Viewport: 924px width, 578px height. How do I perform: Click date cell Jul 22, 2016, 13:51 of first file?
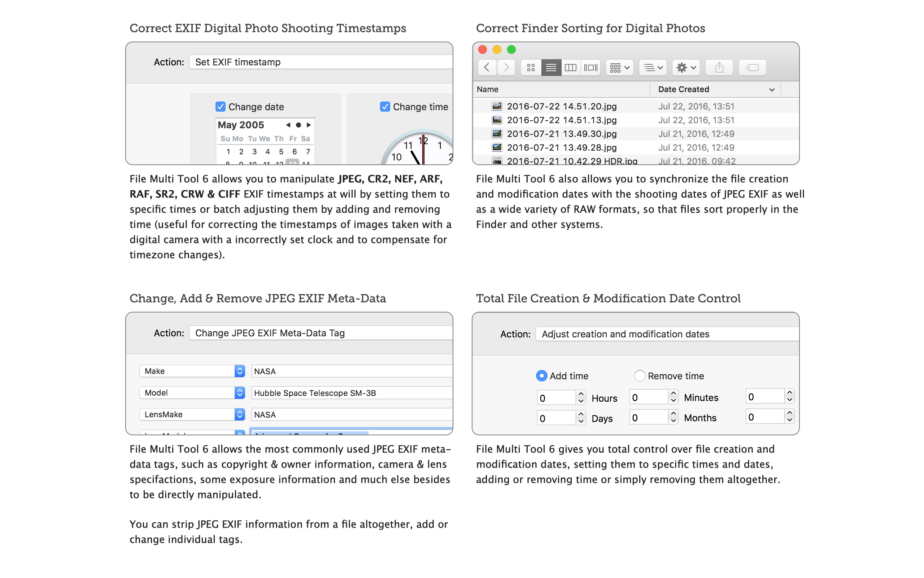click(696, 106)
